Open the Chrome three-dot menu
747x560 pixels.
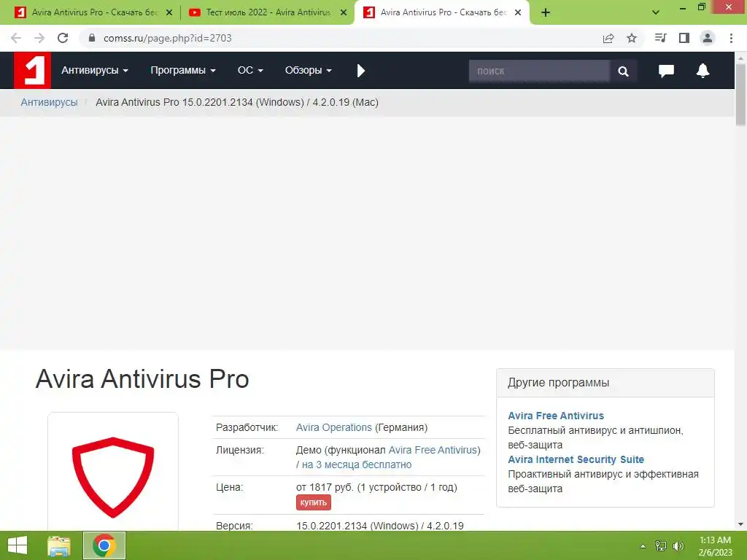click(x=731, y=38)
